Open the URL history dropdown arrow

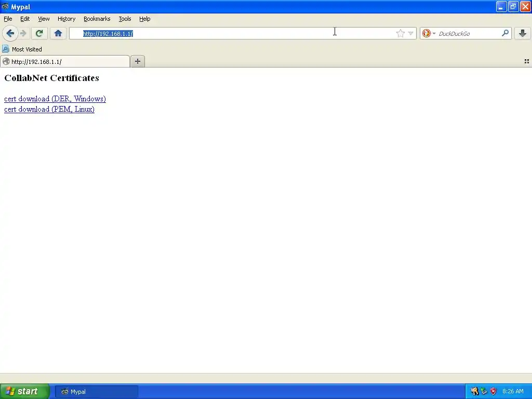point(410,33)
